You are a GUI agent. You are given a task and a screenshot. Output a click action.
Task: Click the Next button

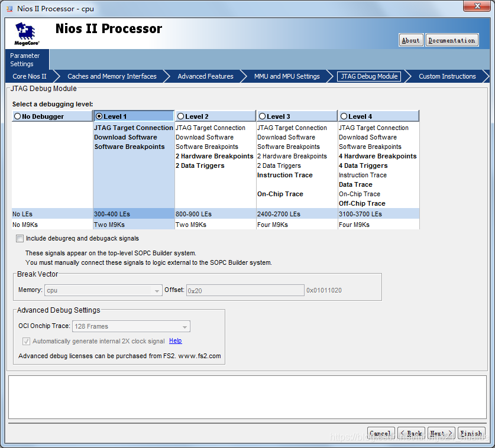coord(441,433)
